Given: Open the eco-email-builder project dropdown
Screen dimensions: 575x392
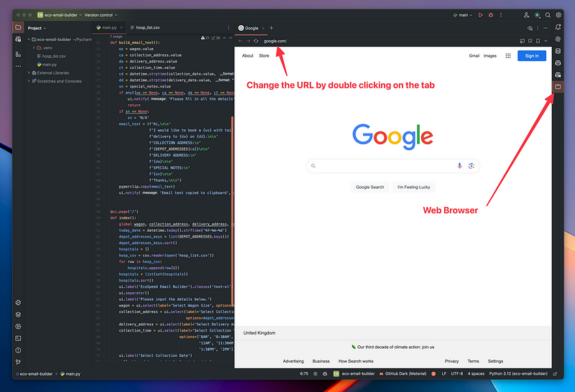Looking at the screenshot, I should (60, 15).
